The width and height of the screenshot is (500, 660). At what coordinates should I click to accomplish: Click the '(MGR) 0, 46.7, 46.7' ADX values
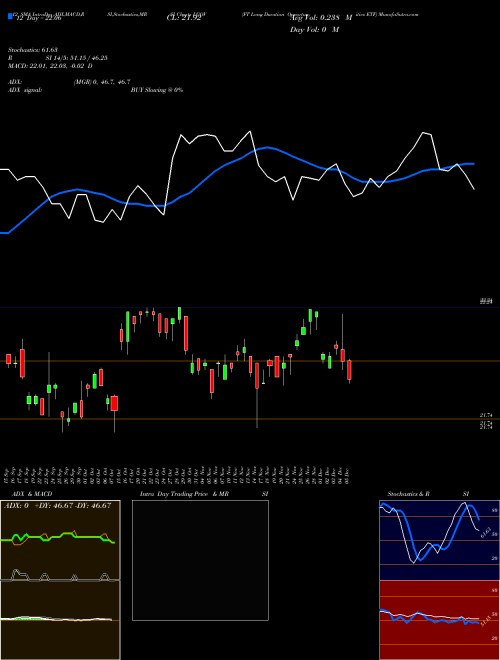coord(102,82)
